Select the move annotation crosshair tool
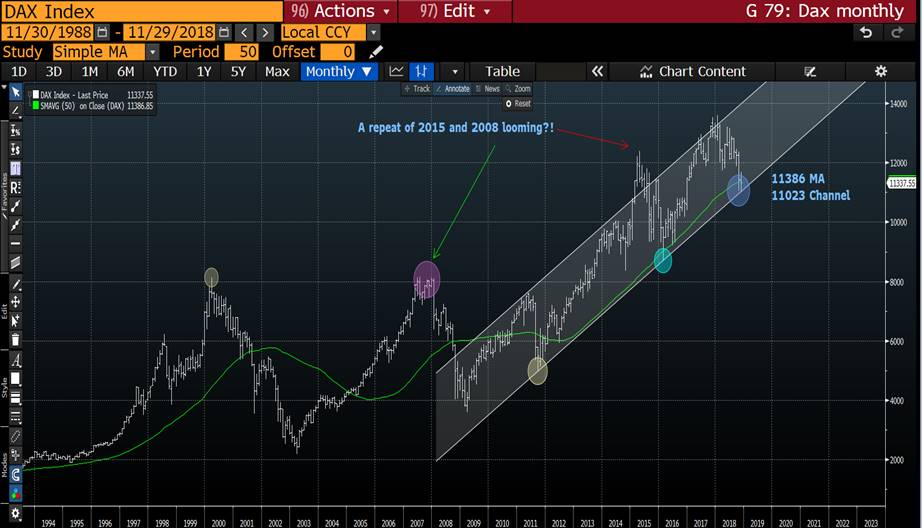922x528 pixels. pos(15,302)
